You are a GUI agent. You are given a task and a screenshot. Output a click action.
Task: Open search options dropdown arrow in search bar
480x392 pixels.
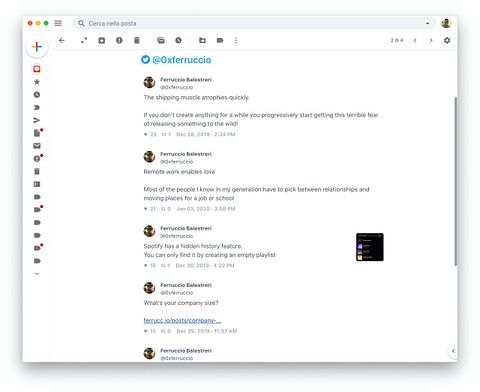[427, 23]
